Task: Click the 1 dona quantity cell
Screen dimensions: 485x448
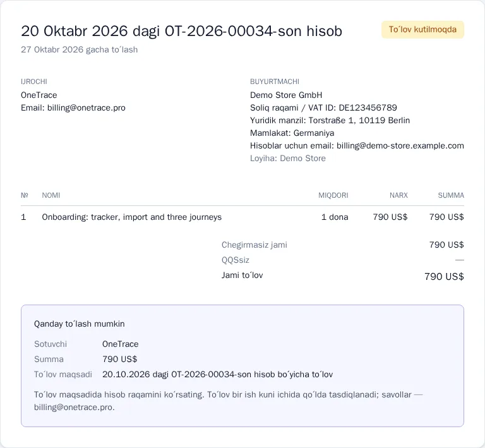Action: tap(335, 217)
